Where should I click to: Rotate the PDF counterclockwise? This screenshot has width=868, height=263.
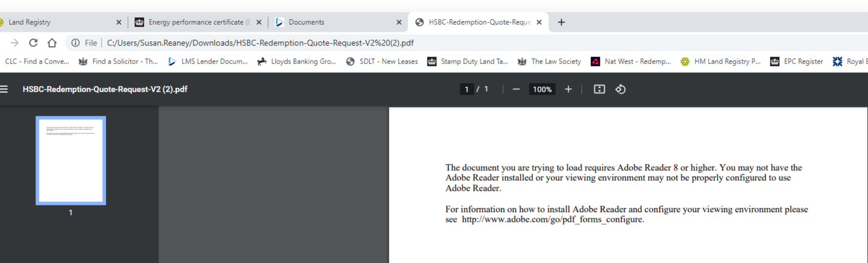pos(620,89)
